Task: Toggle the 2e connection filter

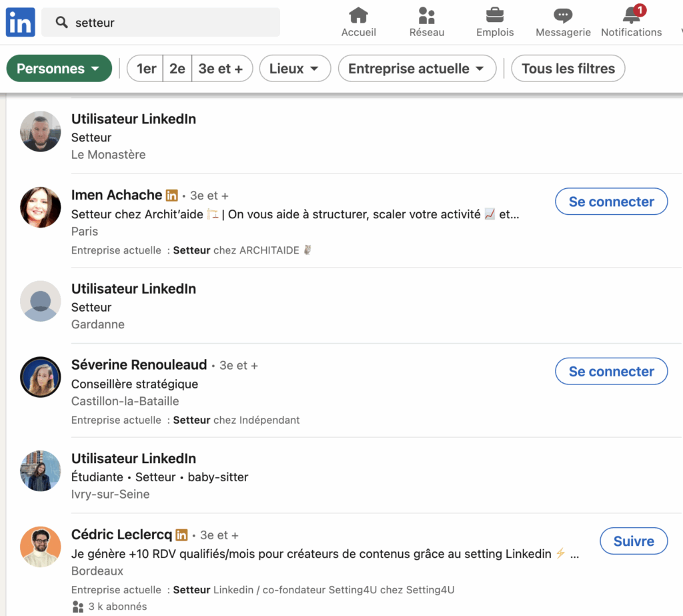Action: (x=177, y=69)
